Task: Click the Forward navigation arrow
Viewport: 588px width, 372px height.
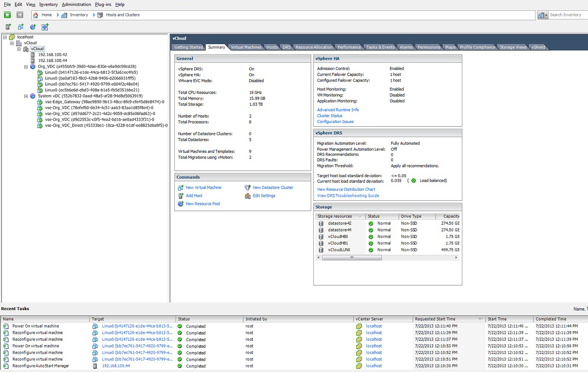Action: pyautogui.click(x=20, y=15)
